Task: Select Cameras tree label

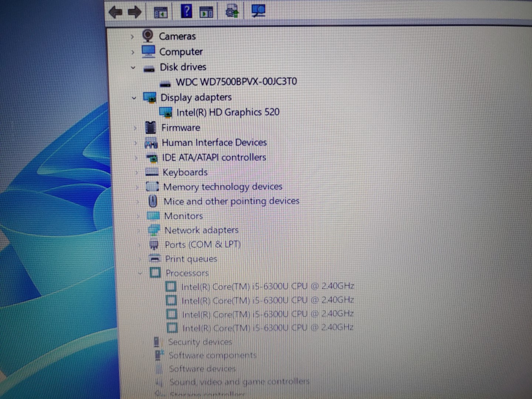Action: pos(177,36)
